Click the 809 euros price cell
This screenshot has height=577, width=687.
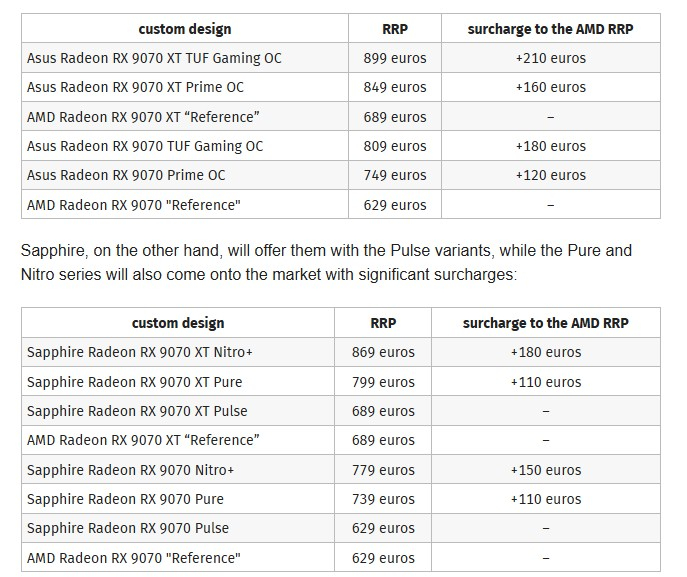point(395,146)
